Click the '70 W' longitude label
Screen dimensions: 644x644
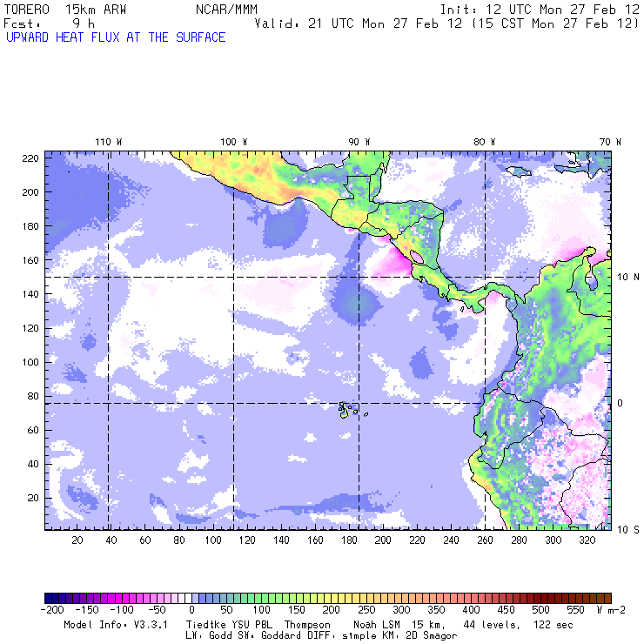(x=610, y=142)
